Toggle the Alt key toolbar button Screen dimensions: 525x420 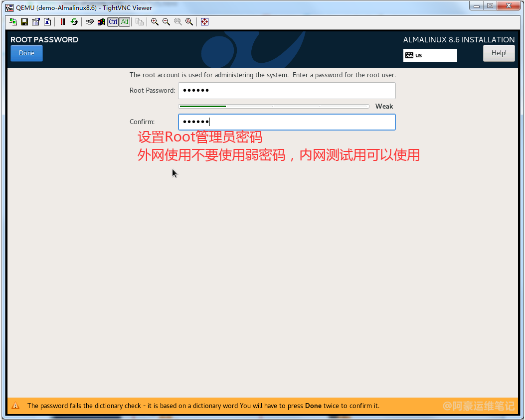coord(125,22)
